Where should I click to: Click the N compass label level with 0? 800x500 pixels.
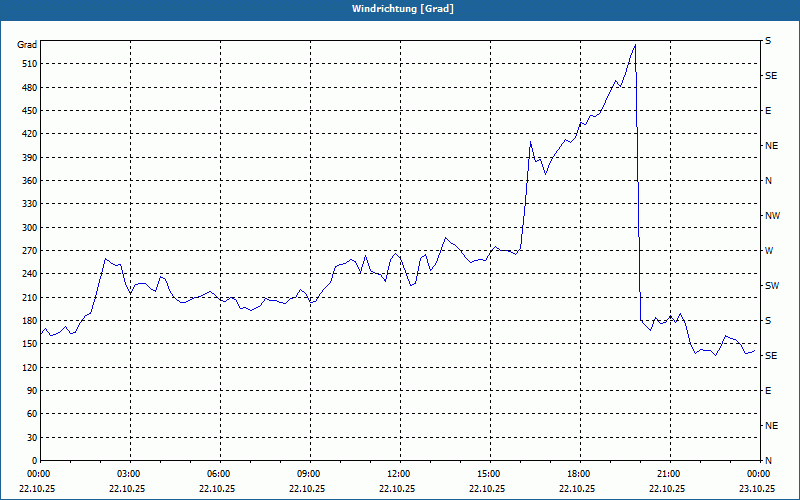tap(768, 461)
